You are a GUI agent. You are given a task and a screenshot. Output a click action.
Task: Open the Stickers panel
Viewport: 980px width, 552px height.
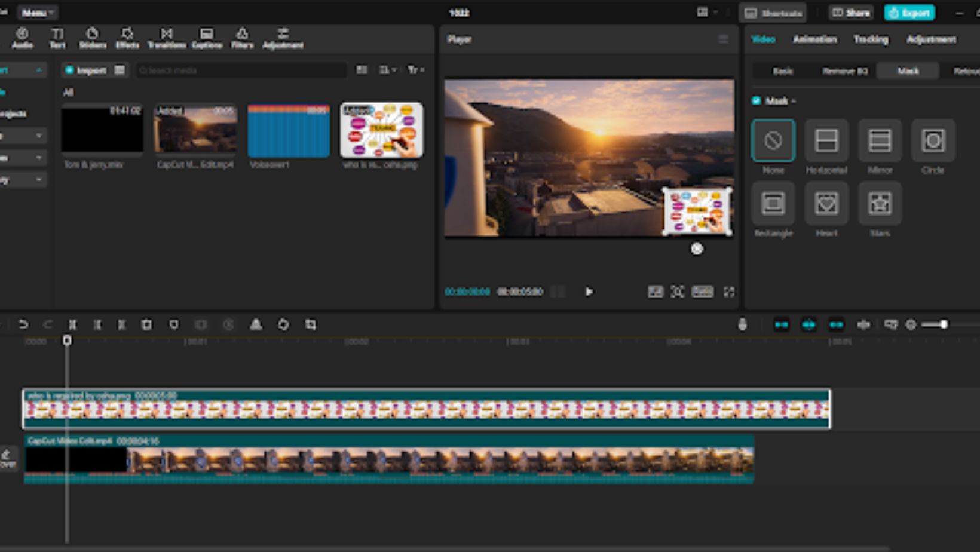(93, 38)
